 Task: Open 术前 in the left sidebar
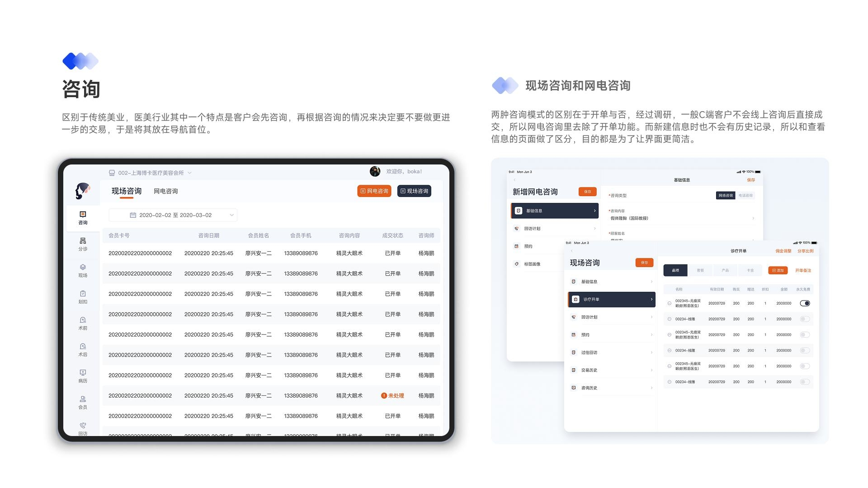(83, 323)
